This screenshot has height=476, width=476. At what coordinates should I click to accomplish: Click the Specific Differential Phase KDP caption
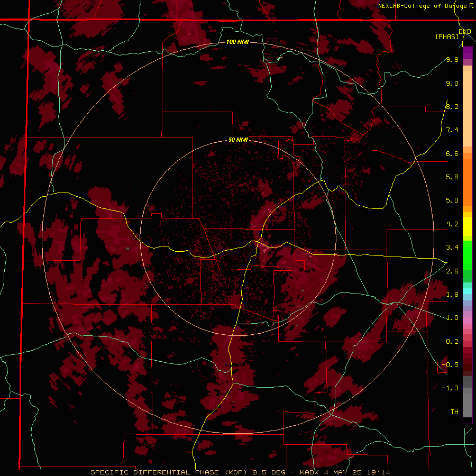tap(240, 472)
